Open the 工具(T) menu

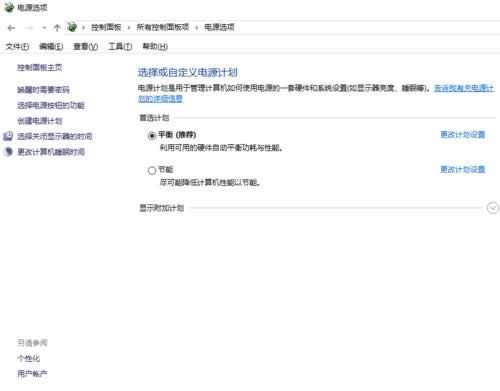click(120, 47)
